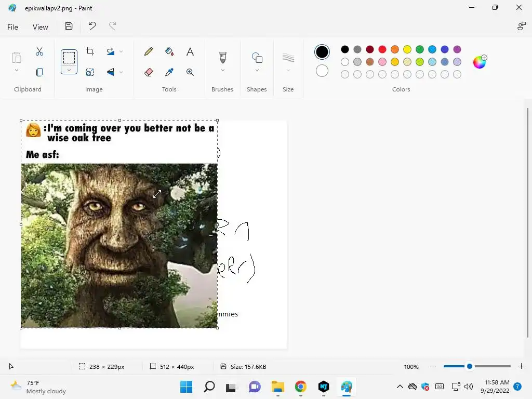Expand the Rotate options arrow
Screen dimensions: 532x399
tap(121, 51)
